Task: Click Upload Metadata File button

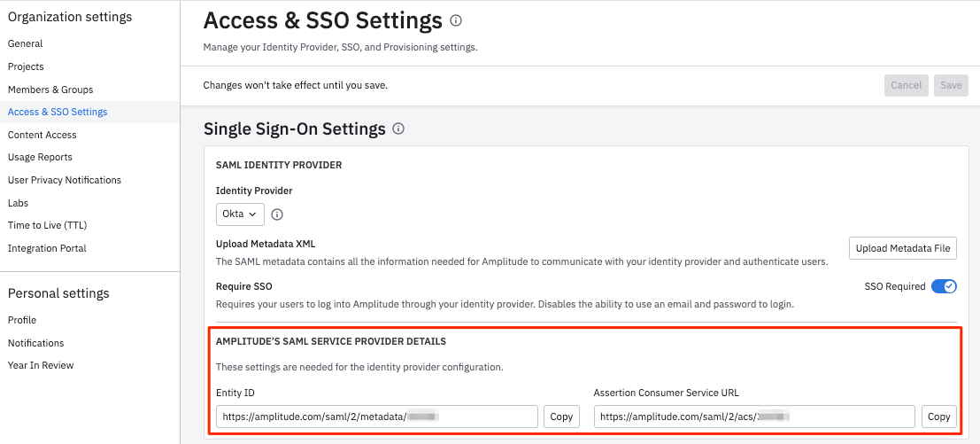Action: (903, 249)
